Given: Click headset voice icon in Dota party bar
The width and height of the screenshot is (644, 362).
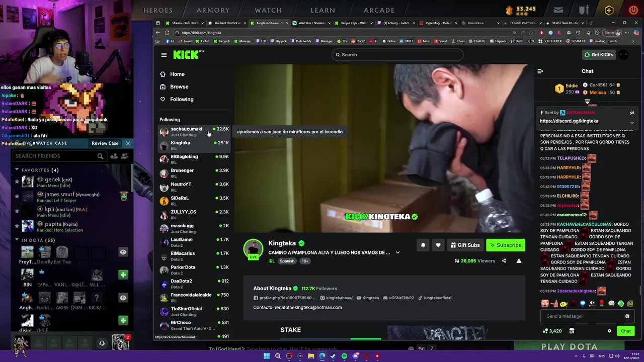Looking at the screenshot, I should (x=102, y=343).
